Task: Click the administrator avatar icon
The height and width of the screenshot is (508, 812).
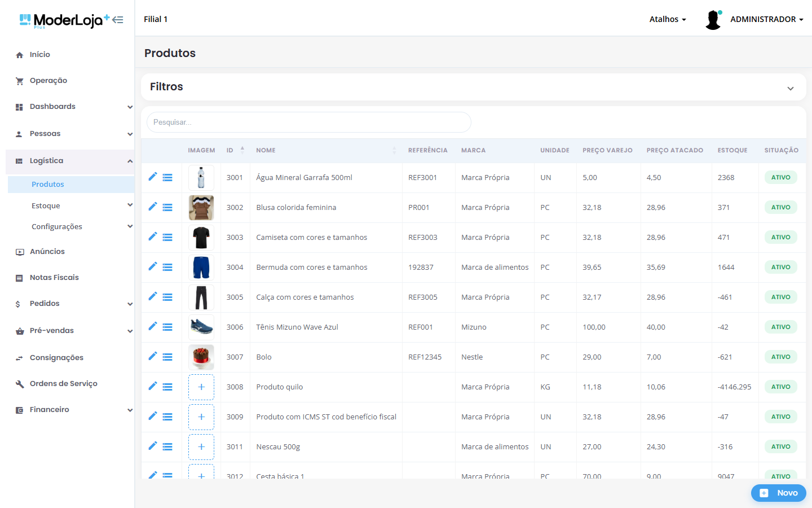Action: tap(713, 20)
